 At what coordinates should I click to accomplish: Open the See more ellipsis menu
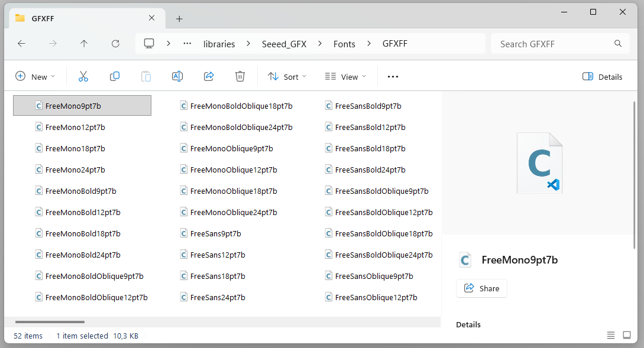393,77
